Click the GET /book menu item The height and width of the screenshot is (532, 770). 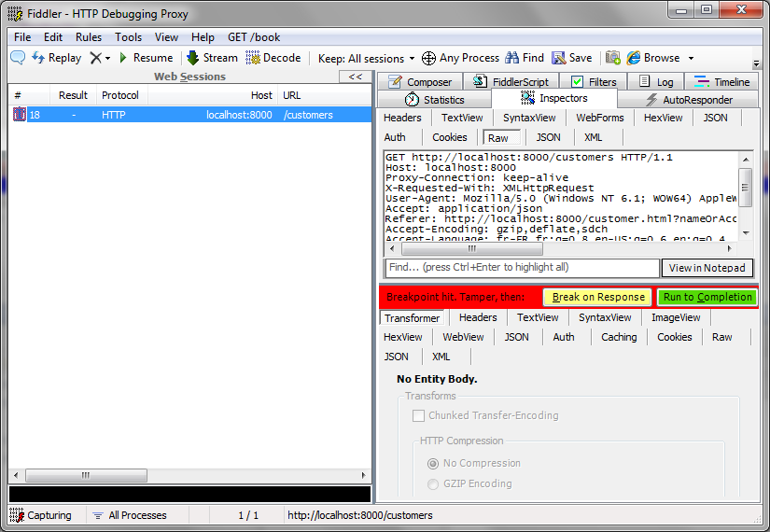pyautogui.click(x=254, y=36)
